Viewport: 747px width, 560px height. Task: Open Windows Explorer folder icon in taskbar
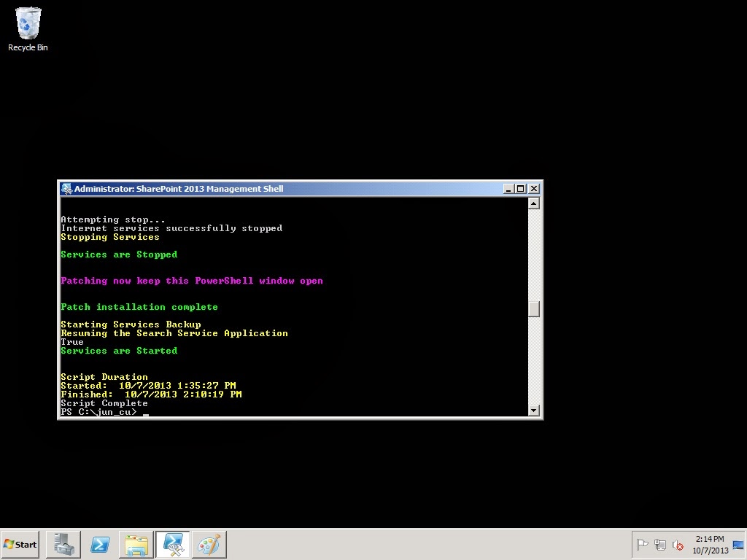[136, 545]
